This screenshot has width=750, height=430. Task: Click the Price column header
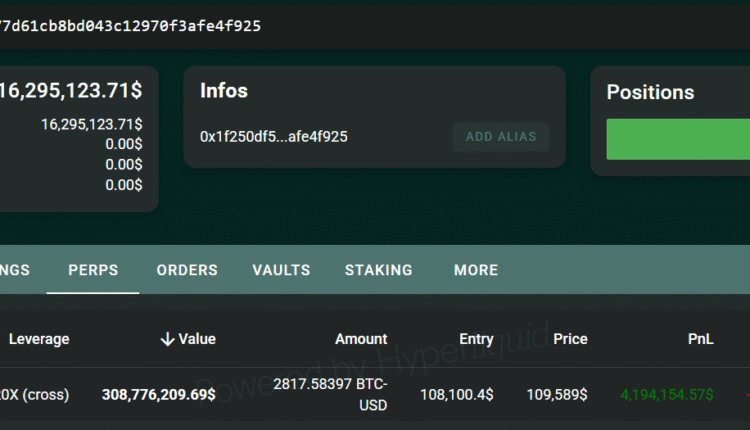coord(570,339)
